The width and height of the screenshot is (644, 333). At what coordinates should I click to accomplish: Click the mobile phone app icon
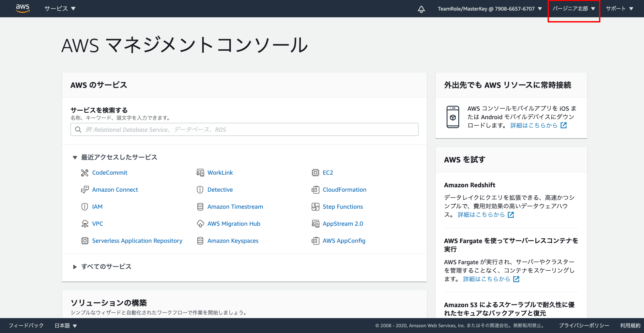click(453, 117)
